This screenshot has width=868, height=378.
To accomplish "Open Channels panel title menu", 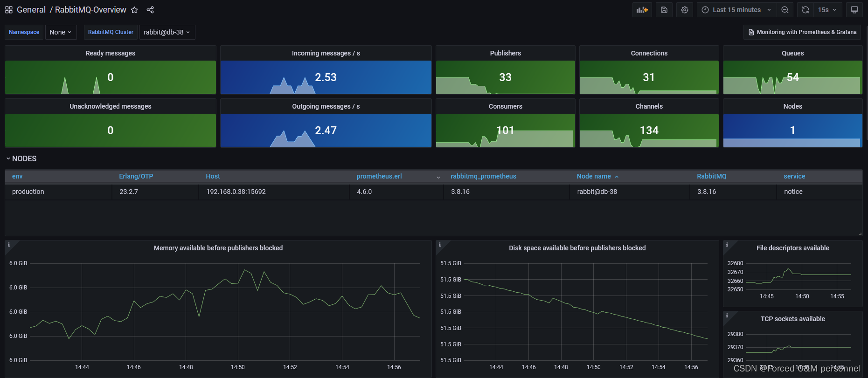I will (649, 106).
